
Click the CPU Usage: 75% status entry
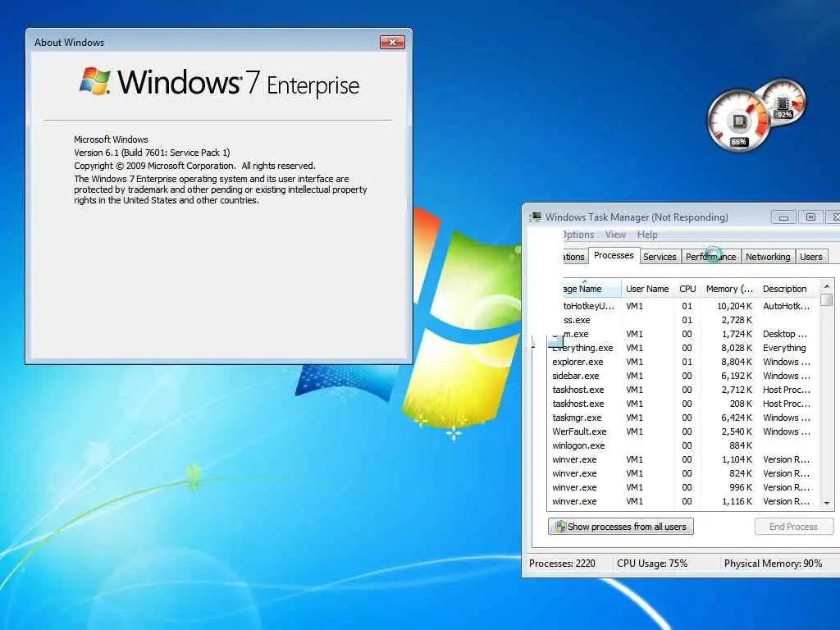652,563
